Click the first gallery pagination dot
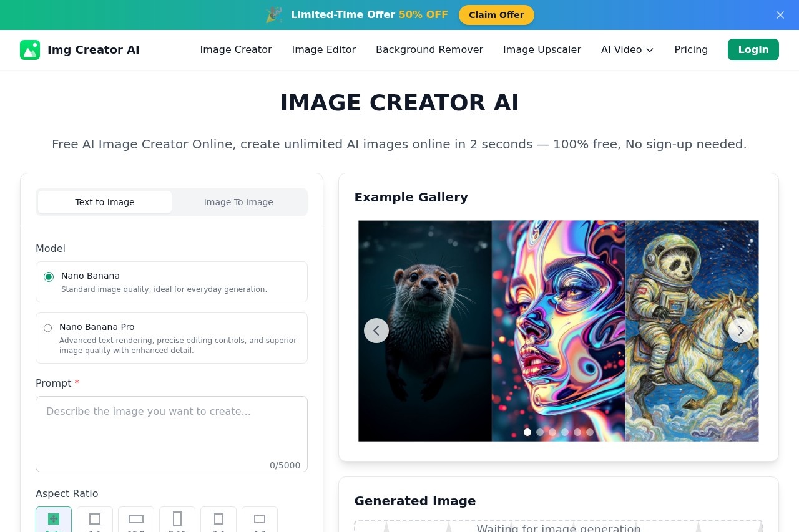The height and width of the screenshot is (532, 799). pyautogui.click(x=527, y=432)
